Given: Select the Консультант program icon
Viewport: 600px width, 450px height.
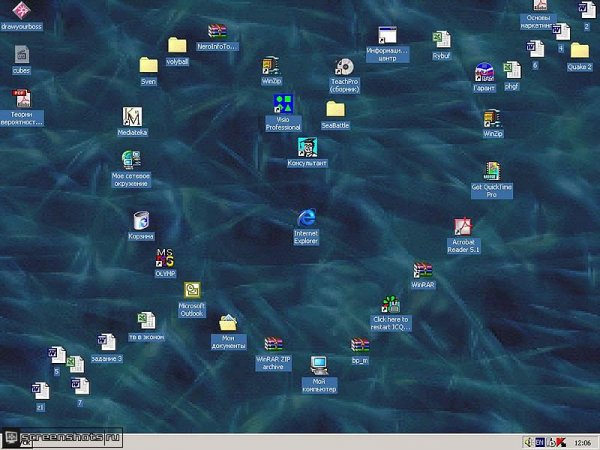Looking at the screenshot, I should pyautogui.click(x=307, y=147).
